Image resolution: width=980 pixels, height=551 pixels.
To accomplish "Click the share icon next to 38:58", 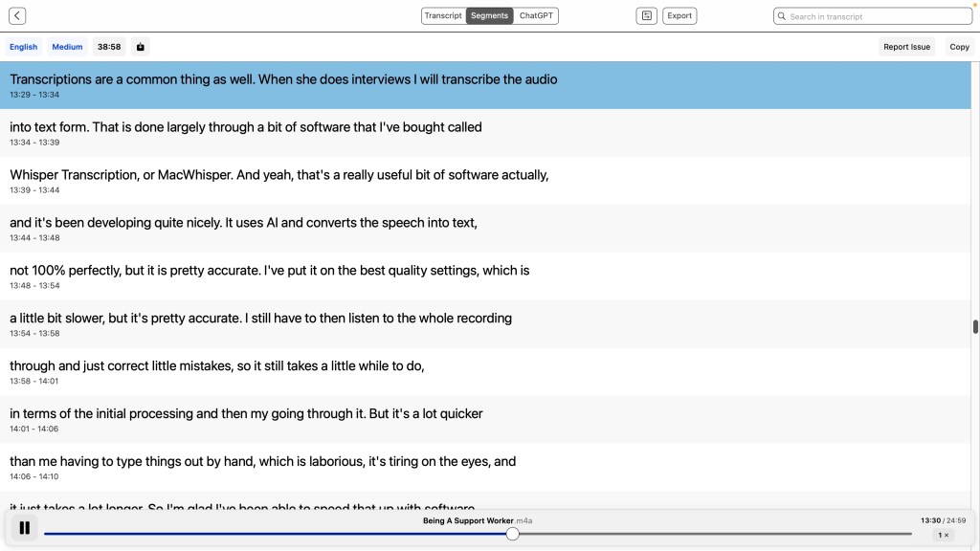I will 138,46.
